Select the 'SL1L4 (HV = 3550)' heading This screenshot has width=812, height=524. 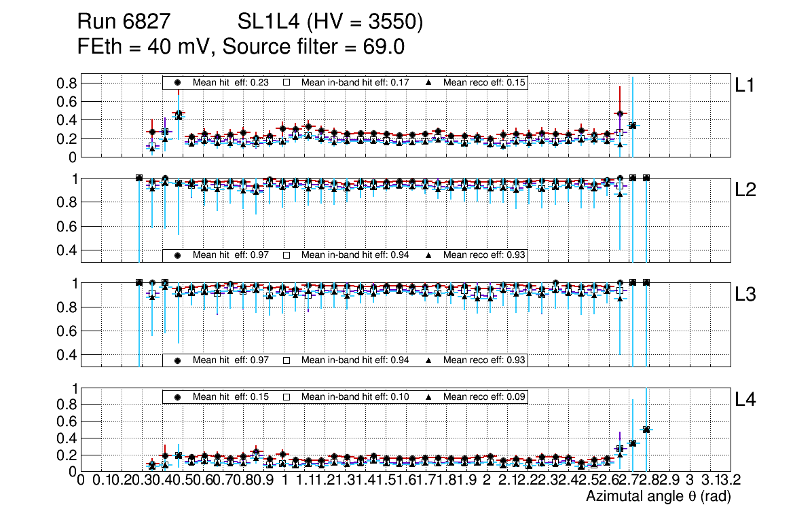[x=330, y=23]
